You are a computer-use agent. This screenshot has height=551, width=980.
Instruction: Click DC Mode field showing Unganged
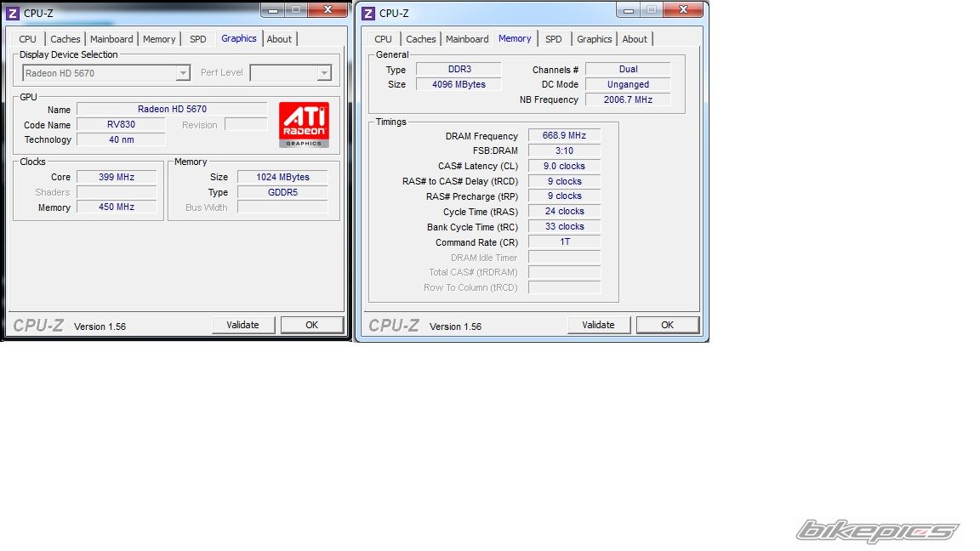pos(628,84)
